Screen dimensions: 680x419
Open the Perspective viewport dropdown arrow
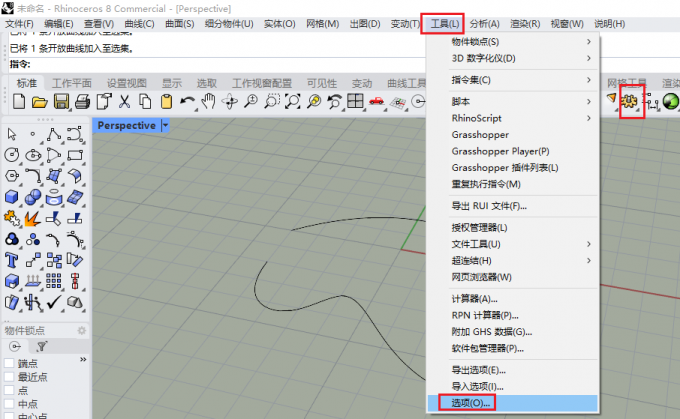click(x=165, y=126)
